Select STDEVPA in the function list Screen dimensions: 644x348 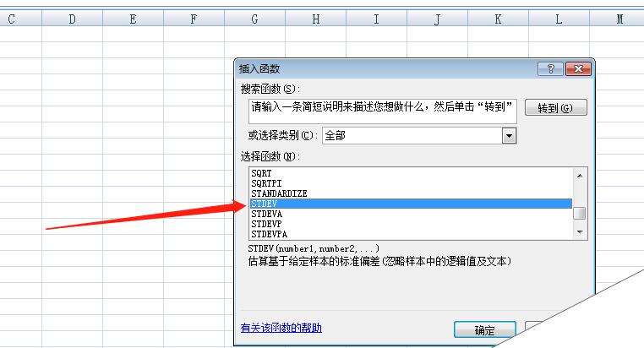click(x=411, y=234)
